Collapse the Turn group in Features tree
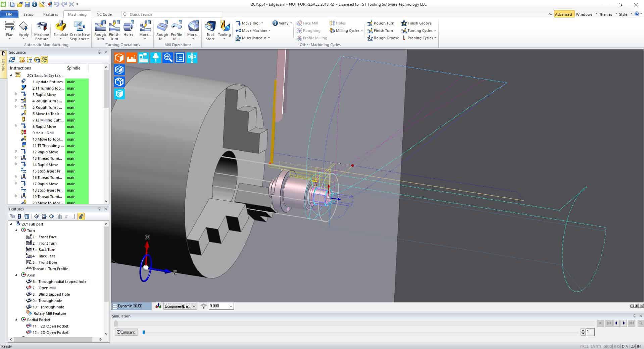This screenshot has height=349, width=644. [x=16, y=231]
